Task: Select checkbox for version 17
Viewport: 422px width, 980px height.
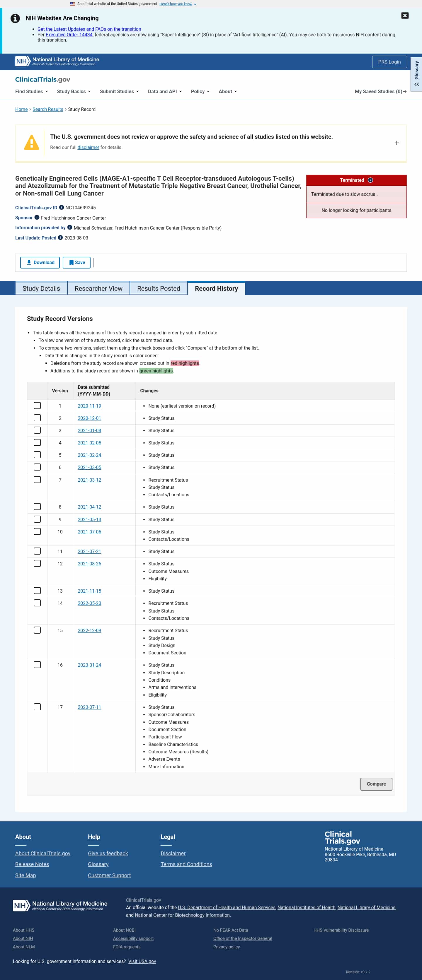Action: coord(37,707)
